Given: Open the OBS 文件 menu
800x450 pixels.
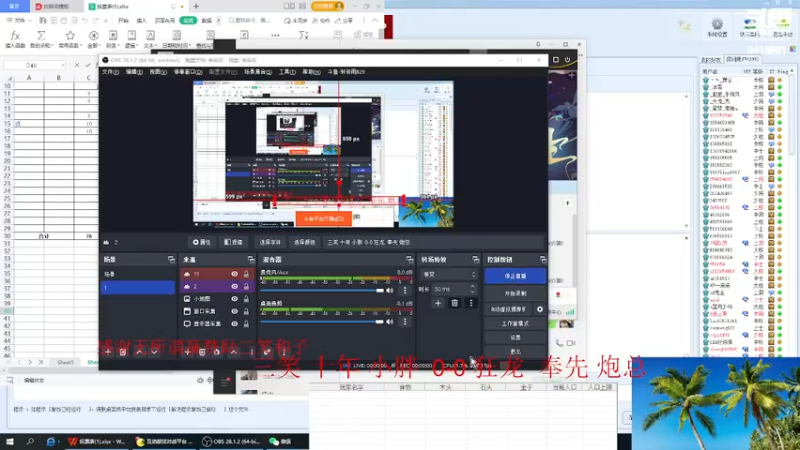Looking at the screenshot, I should (110, 72).
